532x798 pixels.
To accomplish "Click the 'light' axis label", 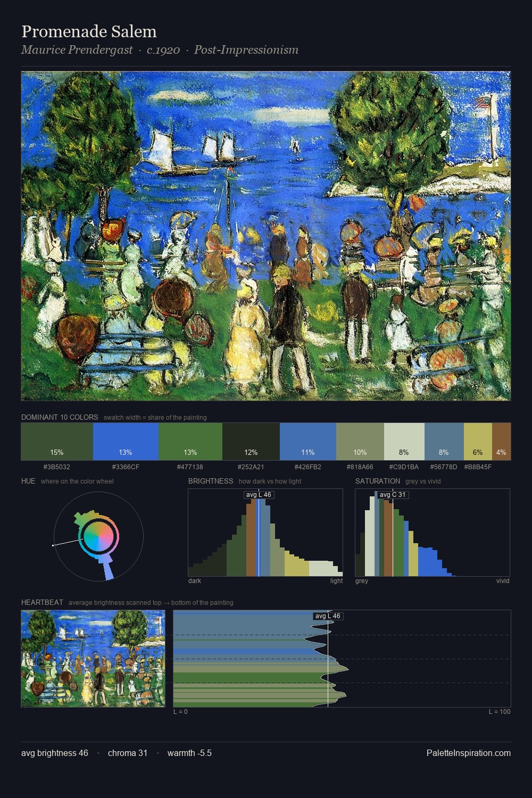I will [336, 581].
